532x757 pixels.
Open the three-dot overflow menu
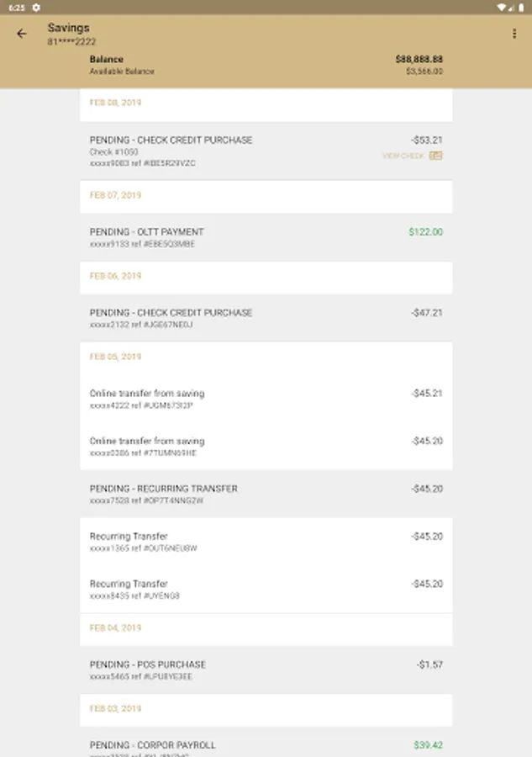tap(514, 34)
